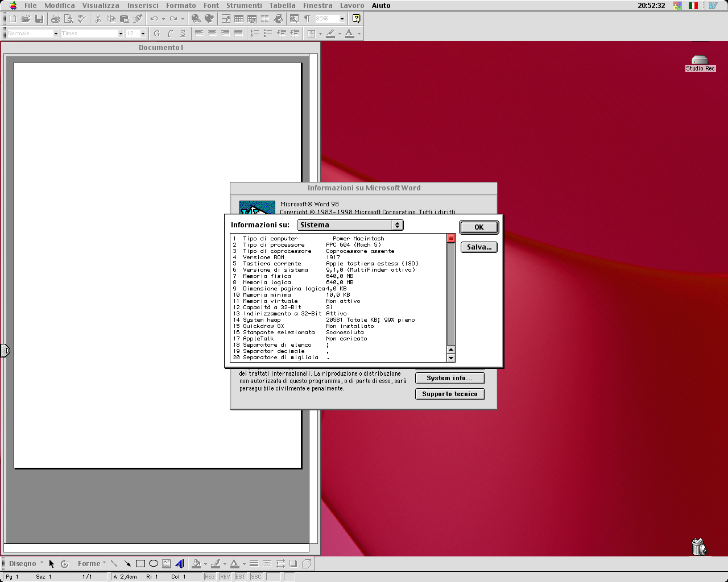
Task: Click the System info... button
Action: pos(450,378)
